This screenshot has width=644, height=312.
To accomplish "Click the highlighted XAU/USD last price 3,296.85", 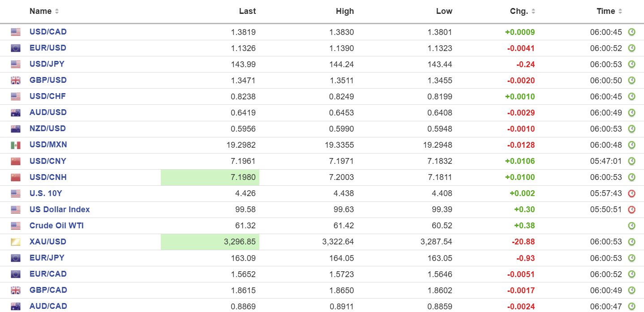I will pos(210,242).
